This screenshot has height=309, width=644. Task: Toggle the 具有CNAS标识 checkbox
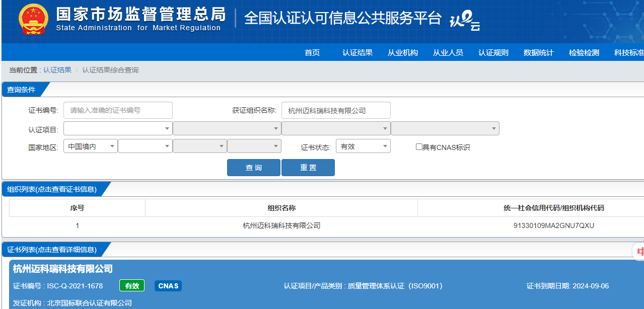point(419,147)
